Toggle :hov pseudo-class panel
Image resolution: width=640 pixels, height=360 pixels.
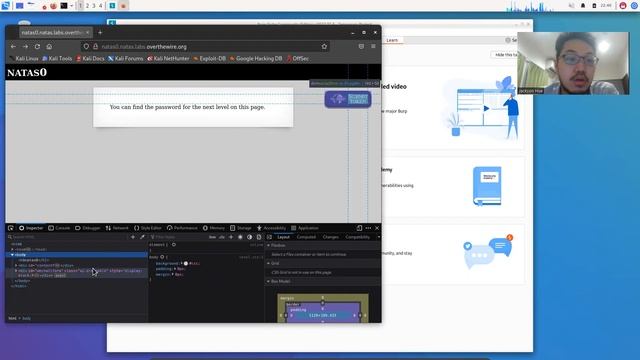pyautogui.click(x=212, y=237)
